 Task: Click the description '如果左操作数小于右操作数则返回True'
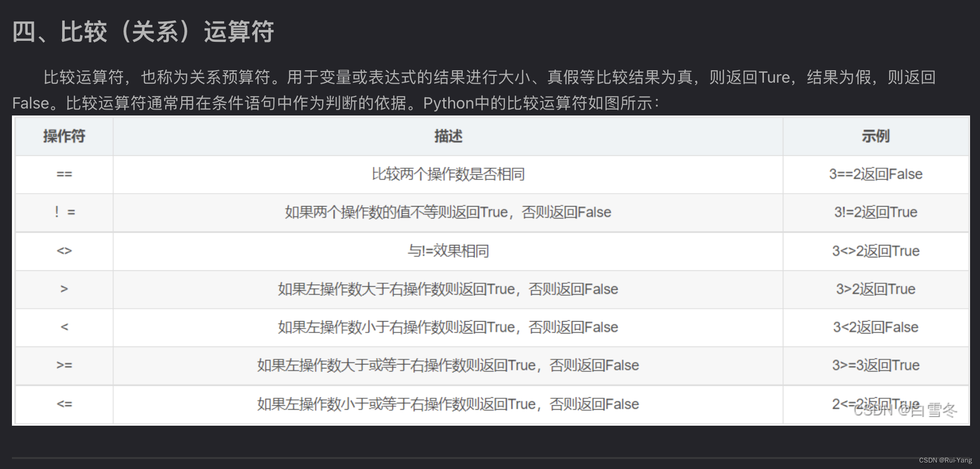(448, 327)
